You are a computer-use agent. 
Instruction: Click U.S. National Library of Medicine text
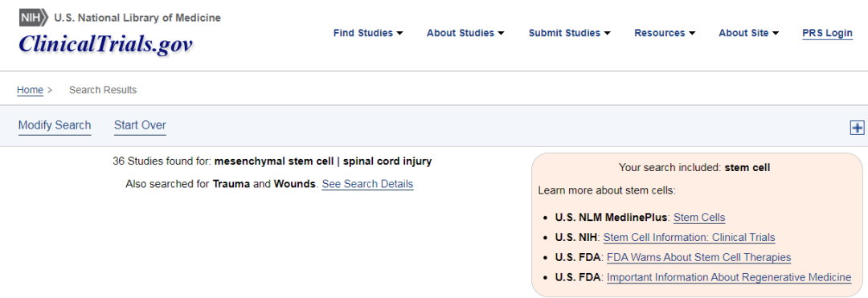pos(137,18)
